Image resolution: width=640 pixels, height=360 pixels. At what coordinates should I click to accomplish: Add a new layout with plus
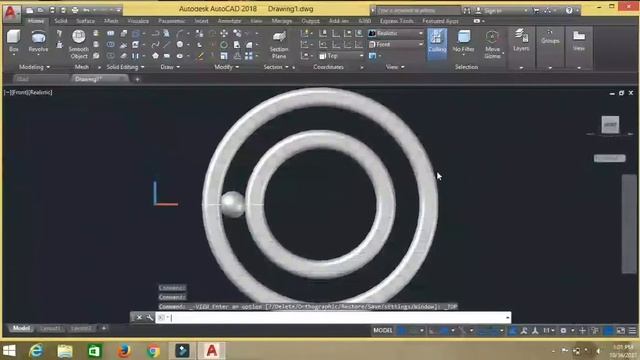coord(104,328)
